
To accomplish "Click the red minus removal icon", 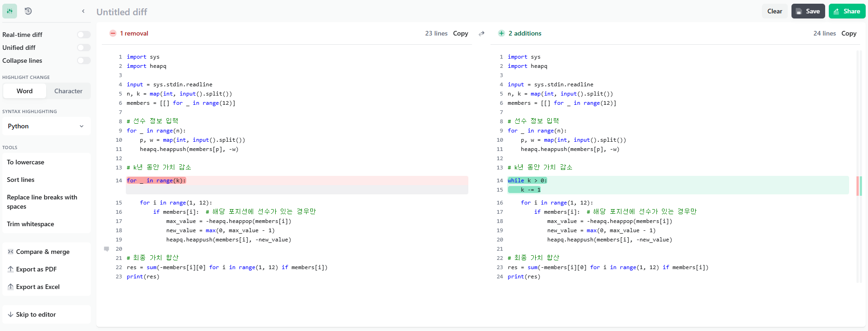I will [113, 33].
